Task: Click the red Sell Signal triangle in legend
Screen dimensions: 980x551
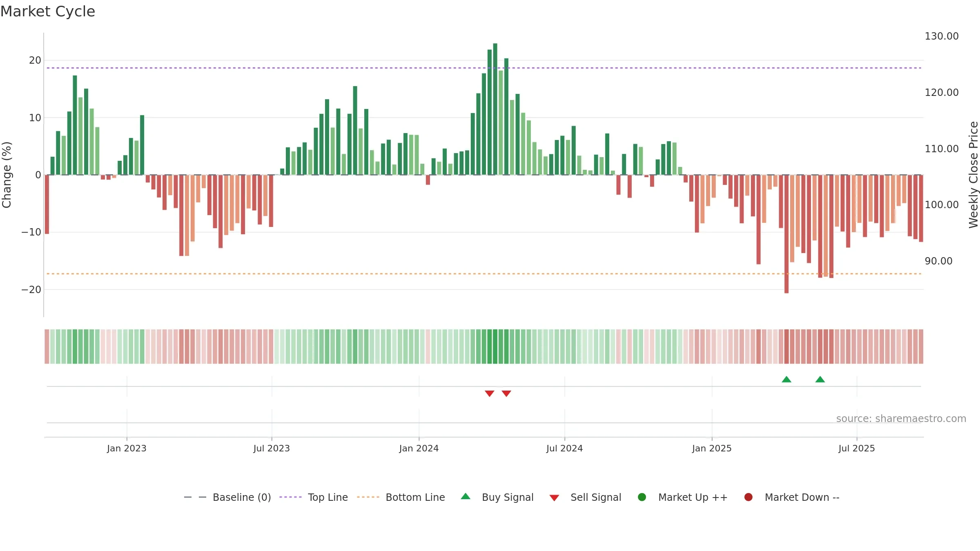Action: (x=554, y=498)
